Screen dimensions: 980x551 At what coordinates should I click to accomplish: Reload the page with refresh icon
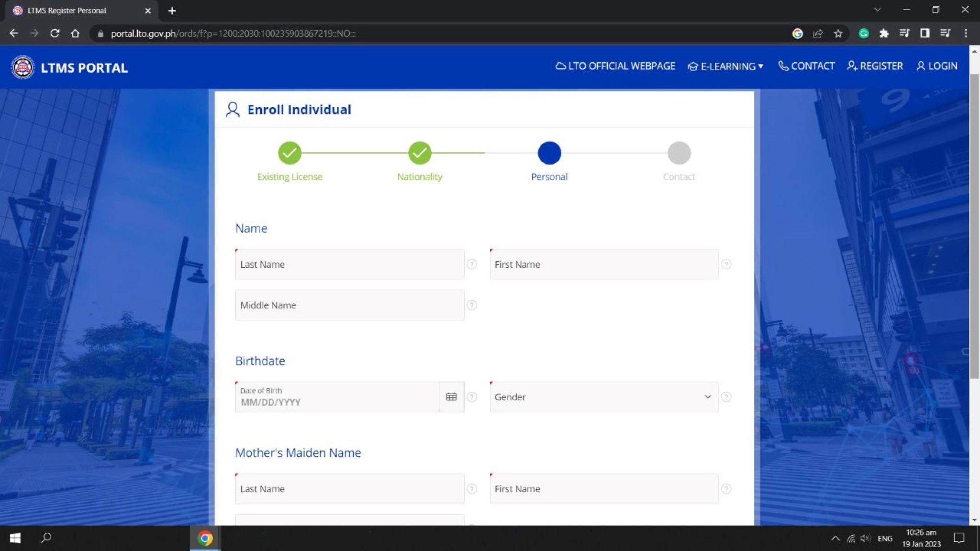click(x=55, y=33)
